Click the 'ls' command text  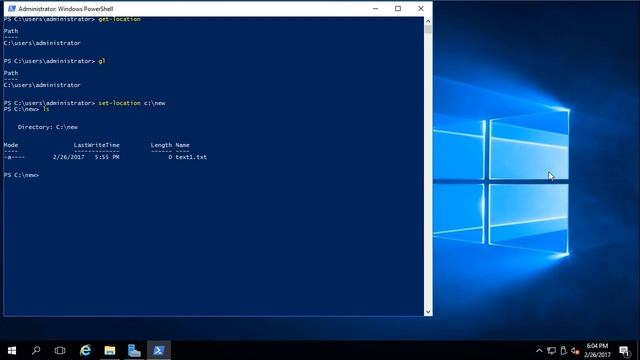46,109
